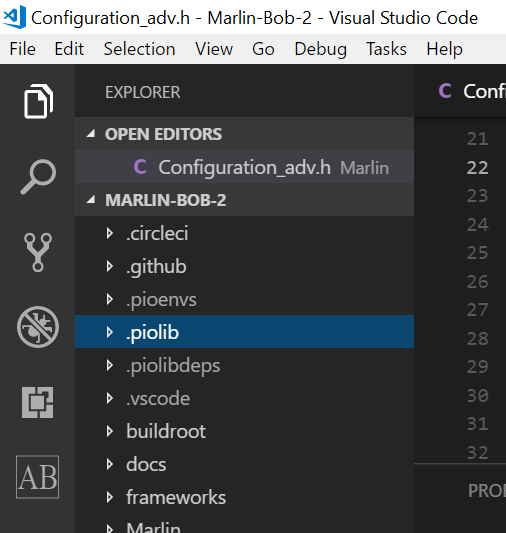Click the C file icon beside Configuration_adv.h

point(140,167)
